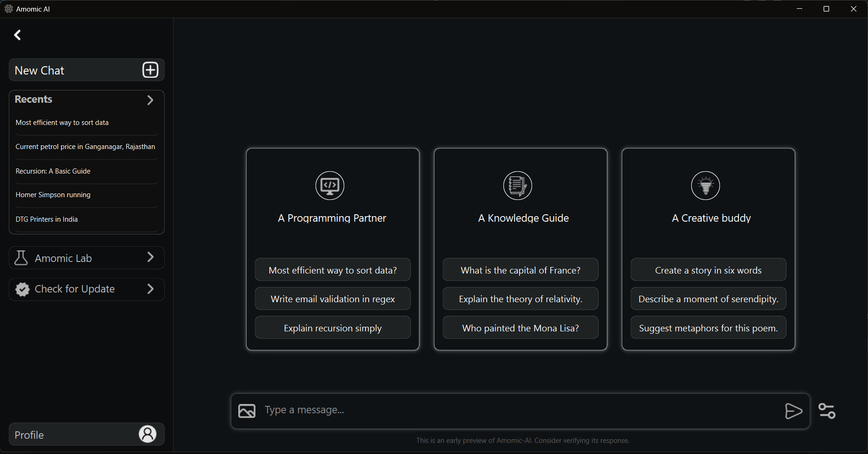The height and width of the screenshot is (454, 868).
Task: Select 'Who painted the Mona Lisa?' prompt
Action: pyautogui.click(x=521, y=328)
